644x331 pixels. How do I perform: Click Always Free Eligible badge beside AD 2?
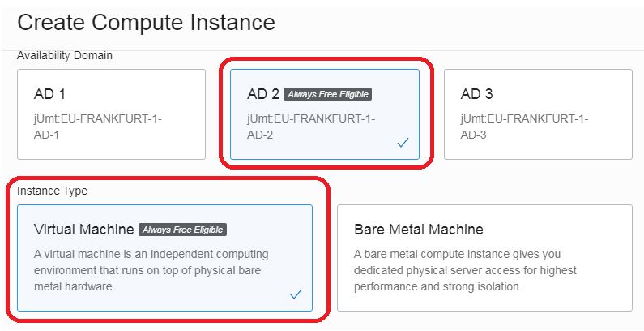point(327,94)
